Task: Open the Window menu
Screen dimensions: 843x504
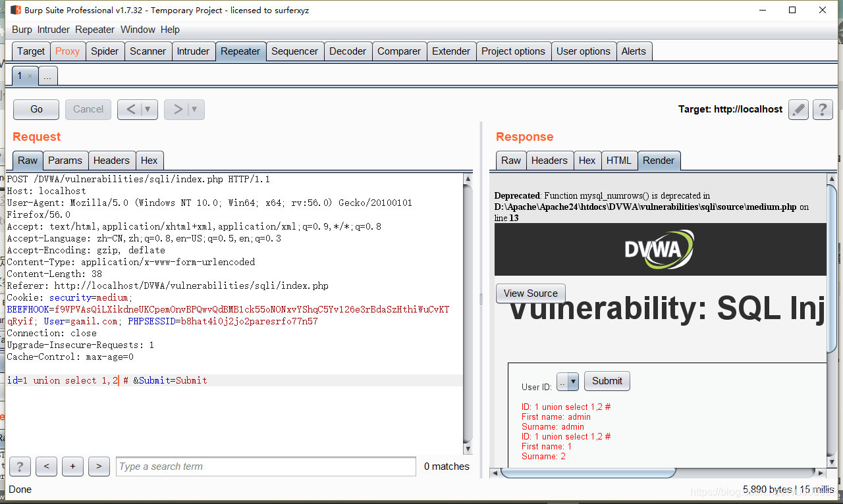Action: 138,30
